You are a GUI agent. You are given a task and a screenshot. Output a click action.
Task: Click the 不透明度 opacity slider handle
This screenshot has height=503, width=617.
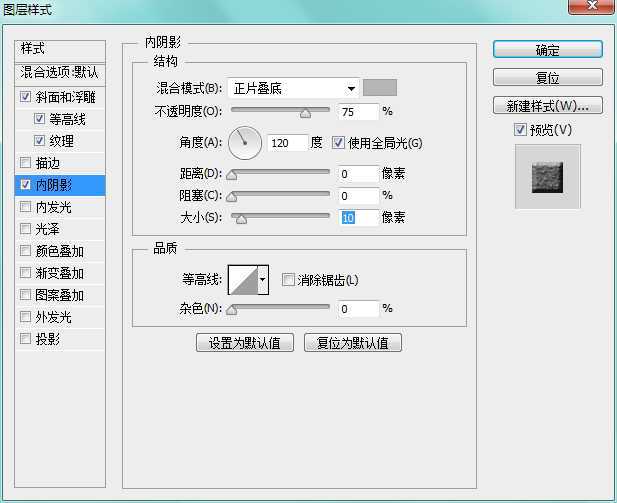[x=305, y=112]
